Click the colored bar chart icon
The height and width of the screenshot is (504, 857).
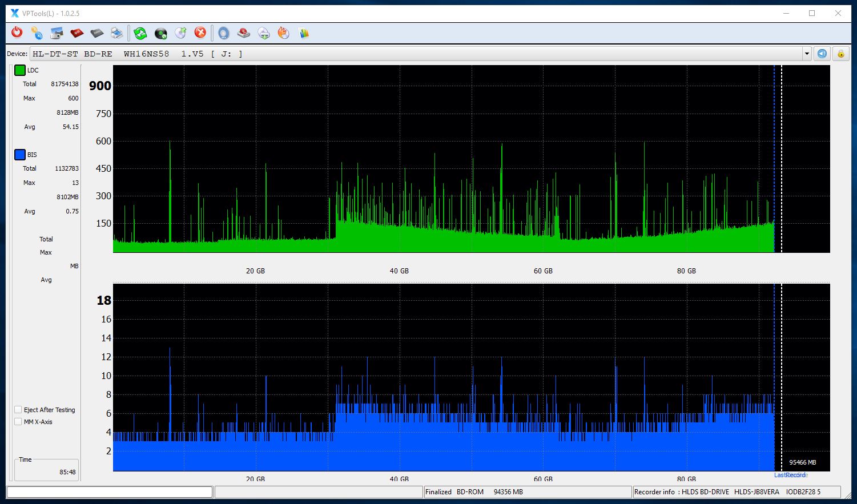pyautogui.click(x=304, y=33)
